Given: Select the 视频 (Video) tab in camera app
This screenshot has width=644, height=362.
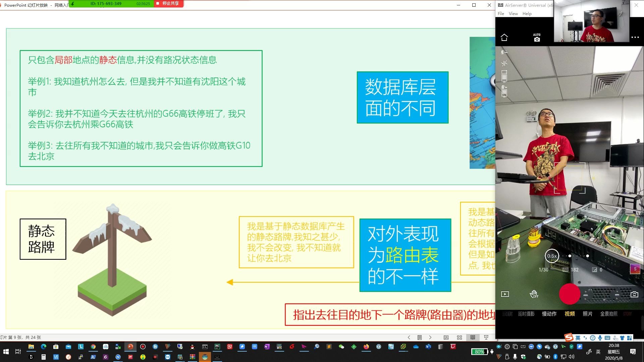Looking at the screenshot, I should 570,314.
